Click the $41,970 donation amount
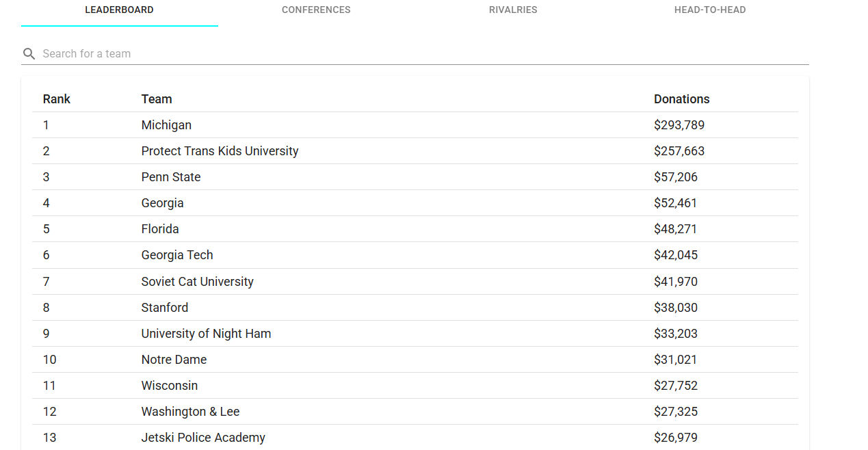The width and height of the screenshot is (868, 450). [x=676, y=282]
